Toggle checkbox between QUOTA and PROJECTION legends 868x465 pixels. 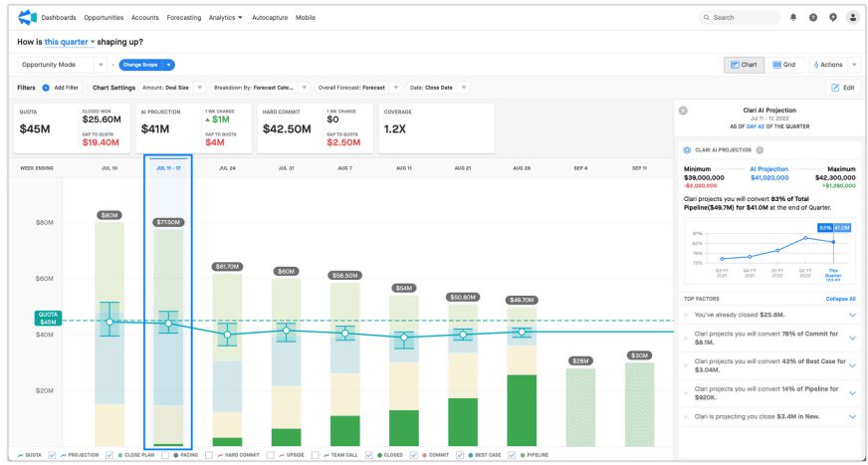[x=52, y=455]
